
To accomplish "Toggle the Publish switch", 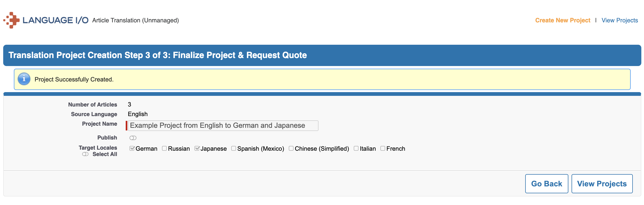I will pos(133,138).
